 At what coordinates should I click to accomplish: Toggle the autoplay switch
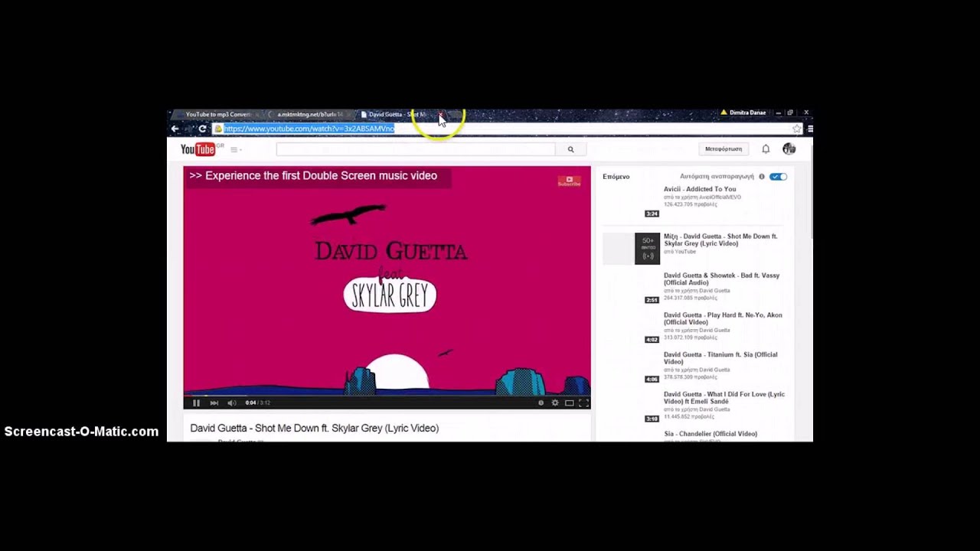[x=778, y=177]
